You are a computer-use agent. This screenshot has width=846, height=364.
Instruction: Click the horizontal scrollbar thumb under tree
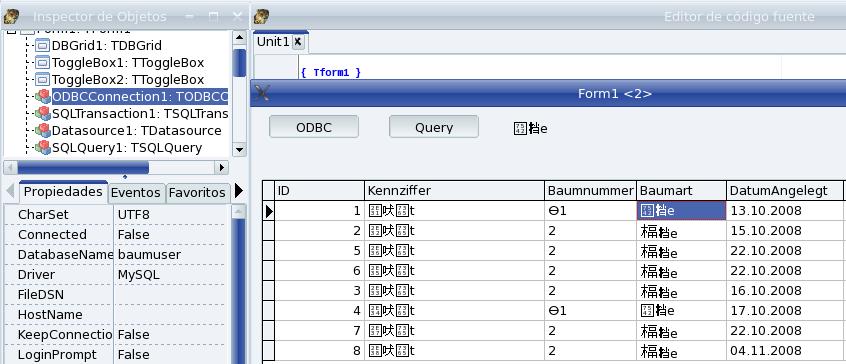(83, 168)
